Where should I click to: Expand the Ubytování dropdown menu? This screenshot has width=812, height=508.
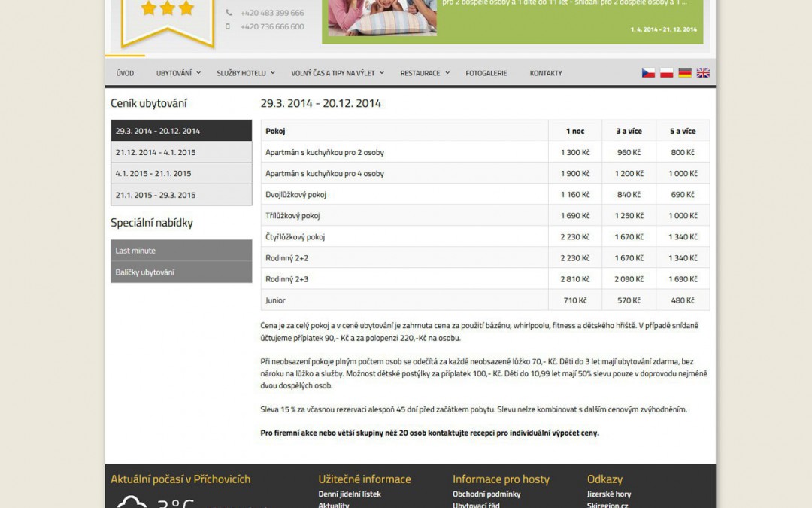[178, 73]
